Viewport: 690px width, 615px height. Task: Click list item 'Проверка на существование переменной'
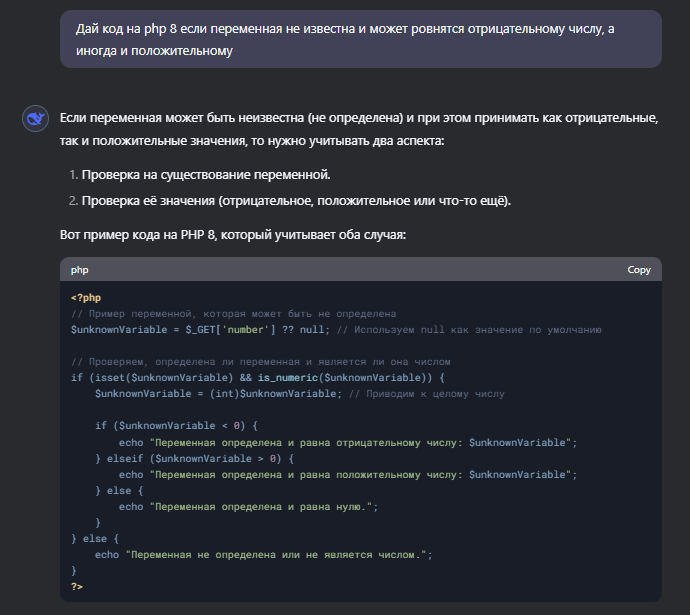(206, 175)
